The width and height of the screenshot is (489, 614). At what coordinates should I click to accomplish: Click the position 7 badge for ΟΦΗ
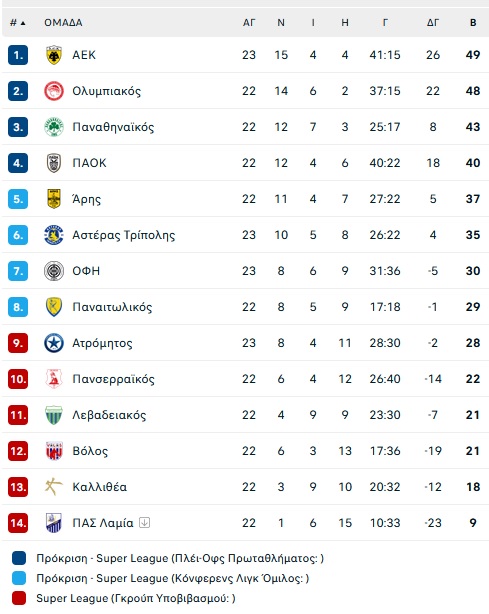click(18, 271)
